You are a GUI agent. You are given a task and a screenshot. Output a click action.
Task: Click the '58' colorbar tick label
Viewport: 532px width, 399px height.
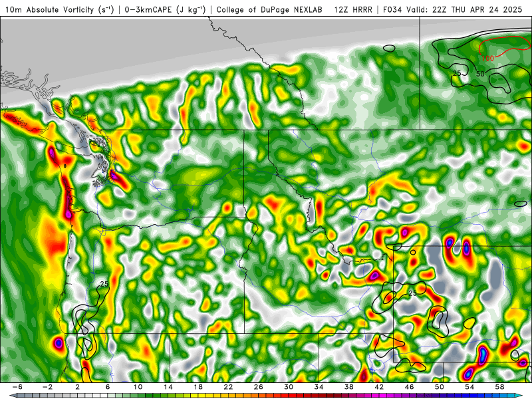coord(499,387)
